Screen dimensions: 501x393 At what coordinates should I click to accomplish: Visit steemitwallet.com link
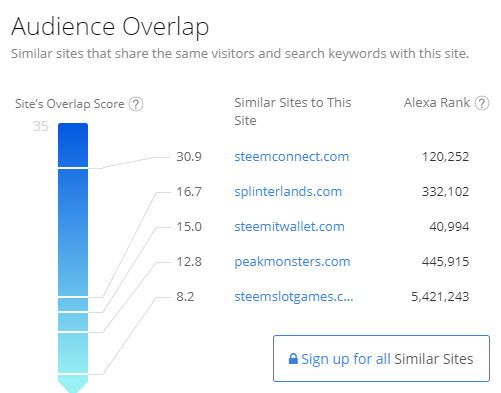(289, 227)
